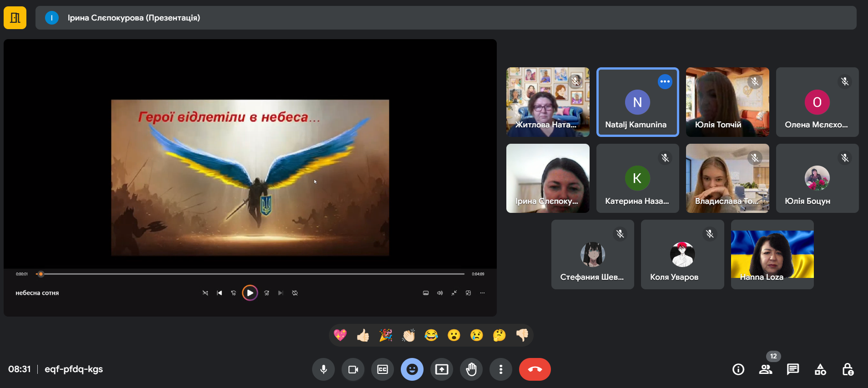Send the thumbs up reaction
The width and height of the screenshot is (868, 388).
point(363,336)
